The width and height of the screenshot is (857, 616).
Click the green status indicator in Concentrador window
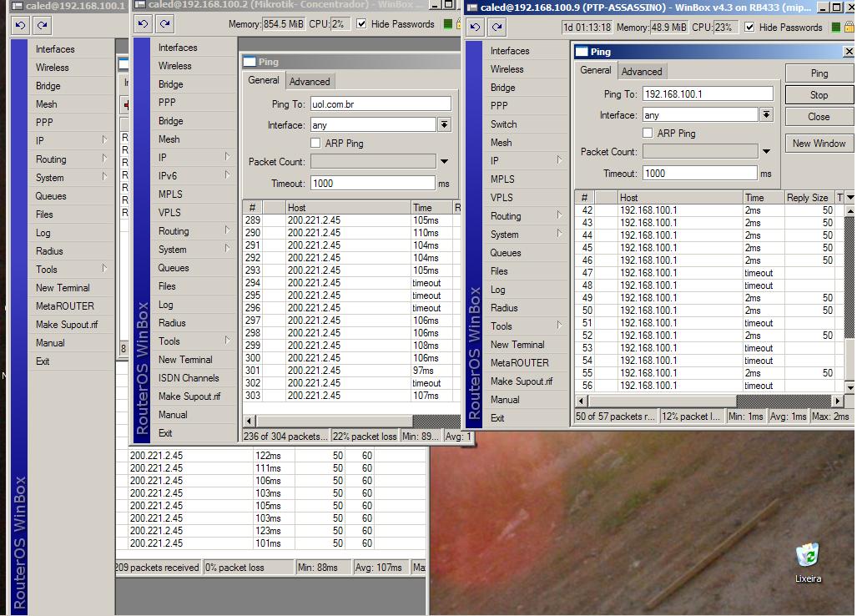[448, 24]
